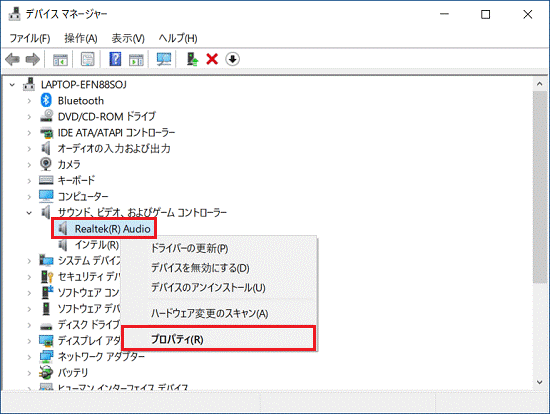The image size is (550, 414).
Task: Click the blue Help question mark icon
Action: tap(115, 59)
